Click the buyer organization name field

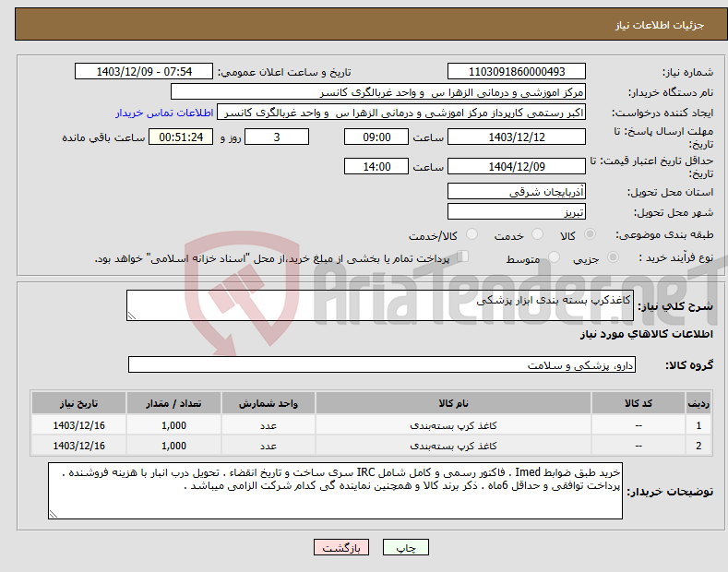(378, 92)
